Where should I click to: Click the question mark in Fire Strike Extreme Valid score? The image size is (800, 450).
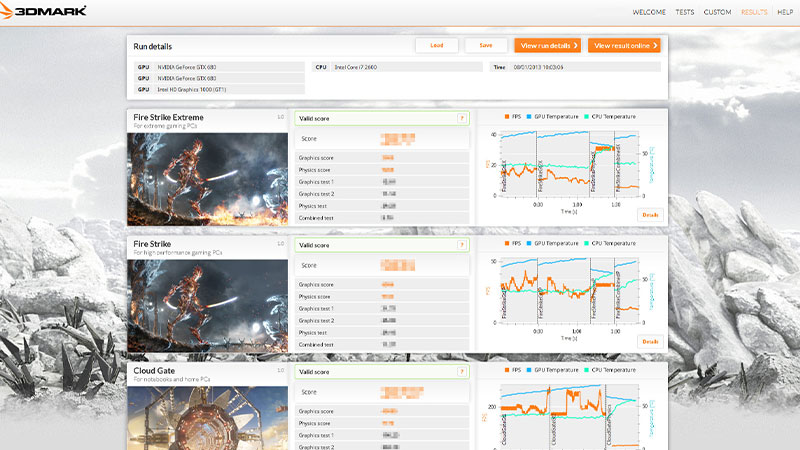462,118
